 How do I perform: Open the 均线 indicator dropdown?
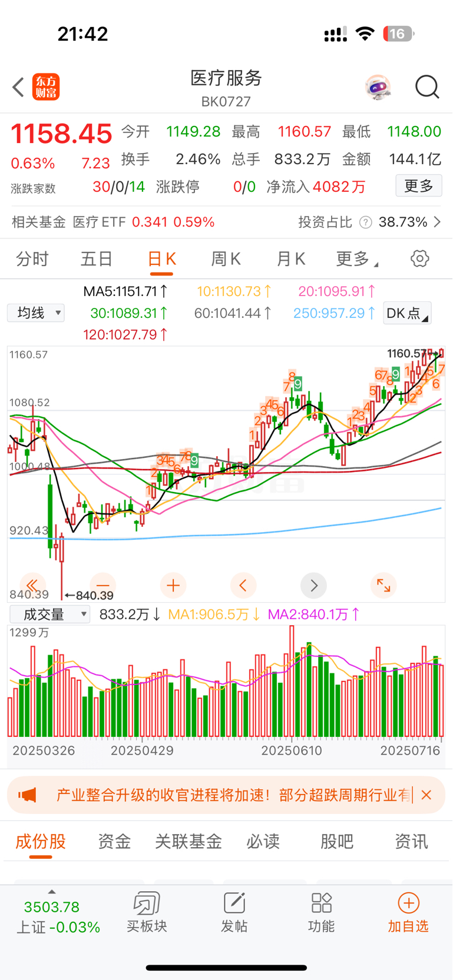[36, 313]
